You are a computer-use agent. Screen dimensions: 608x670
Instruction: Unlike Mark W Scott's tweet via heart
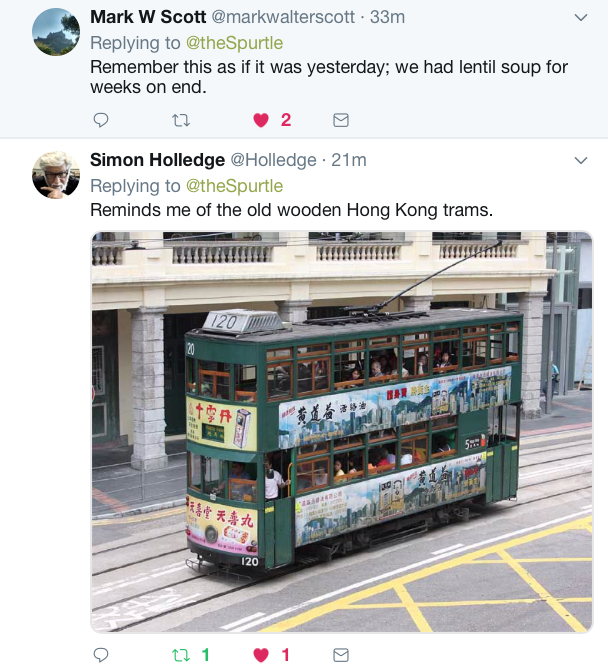click(x=261, y=120)
